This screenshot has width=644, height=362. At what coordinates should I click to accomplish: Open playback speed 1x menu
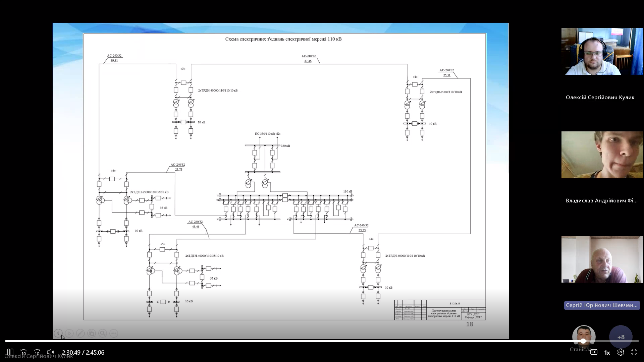[x=607, y=353]
